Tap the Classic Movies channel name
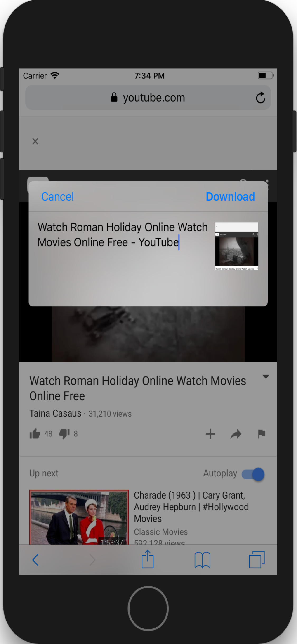Viewport: 297px width, 644px height. click(161, 532)
